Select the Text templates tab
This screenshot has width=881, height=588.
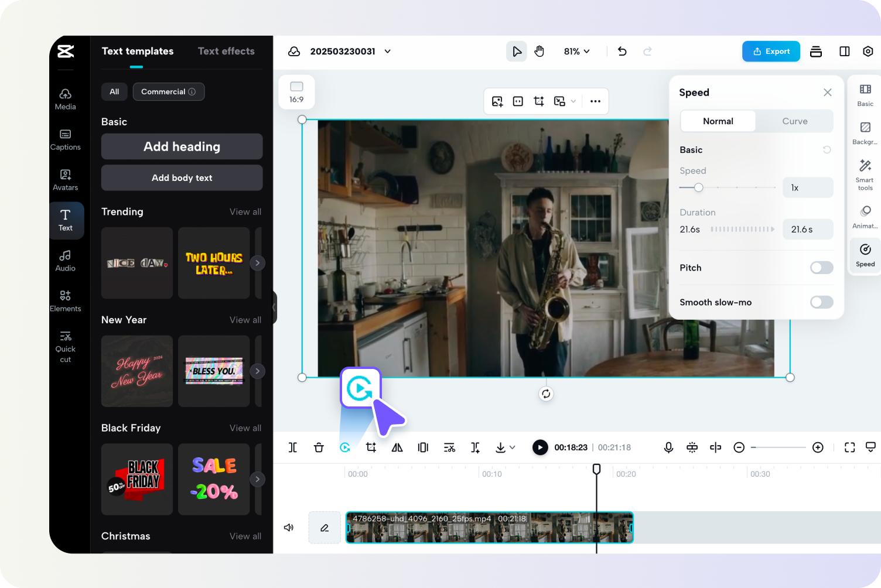click(x=138, y=51)
